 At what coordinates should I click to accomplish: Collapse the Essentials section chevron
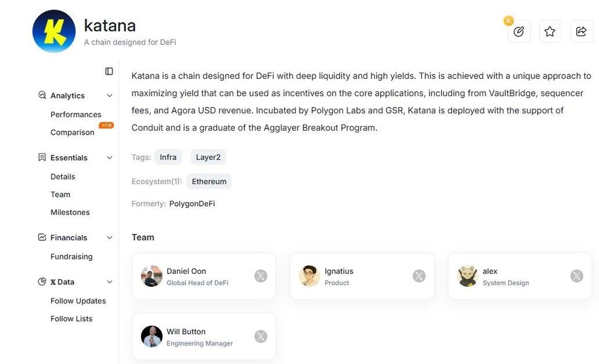pyautogui.click(x=109, y=158)
